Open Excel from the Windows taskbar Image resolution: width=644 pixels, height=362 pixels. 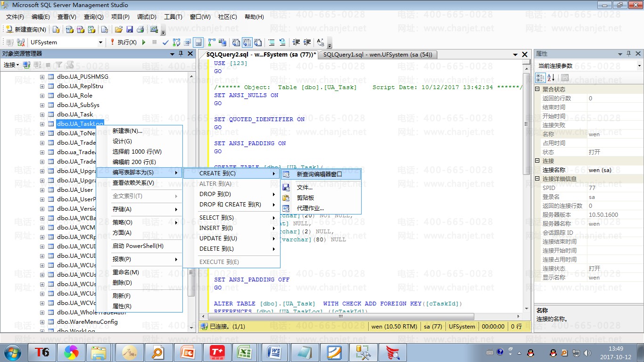pyautogui.click(x=244, y=352)
